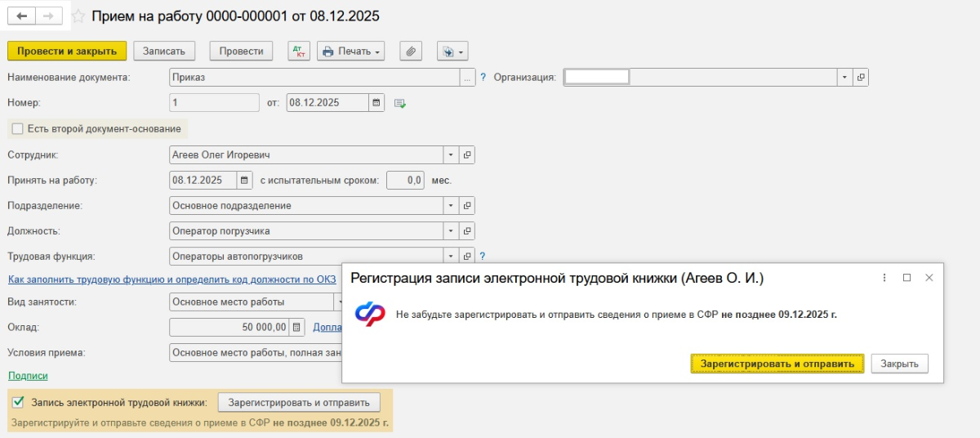Open employee card icon next to Агеев

coord(467,154)
